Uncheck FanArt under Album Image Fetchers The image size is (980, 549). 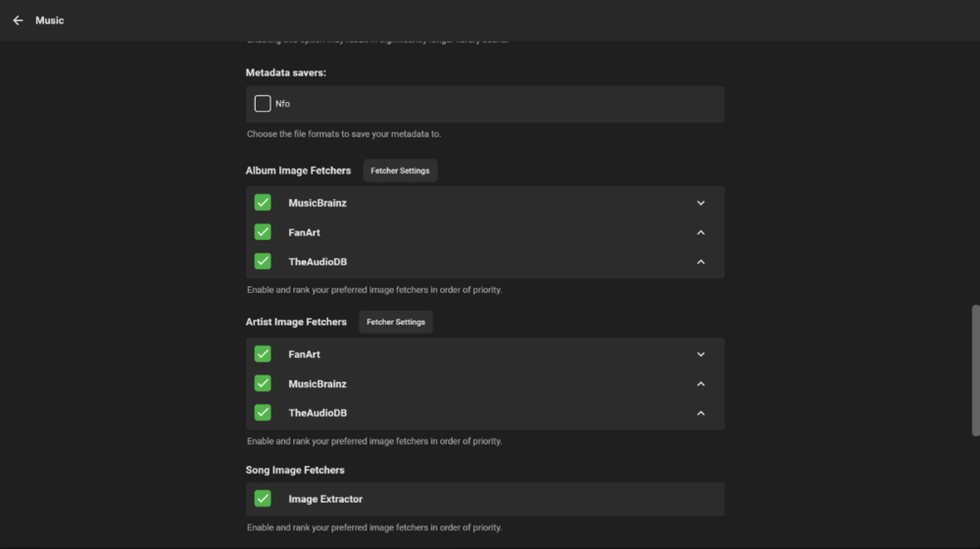[263, 232]
